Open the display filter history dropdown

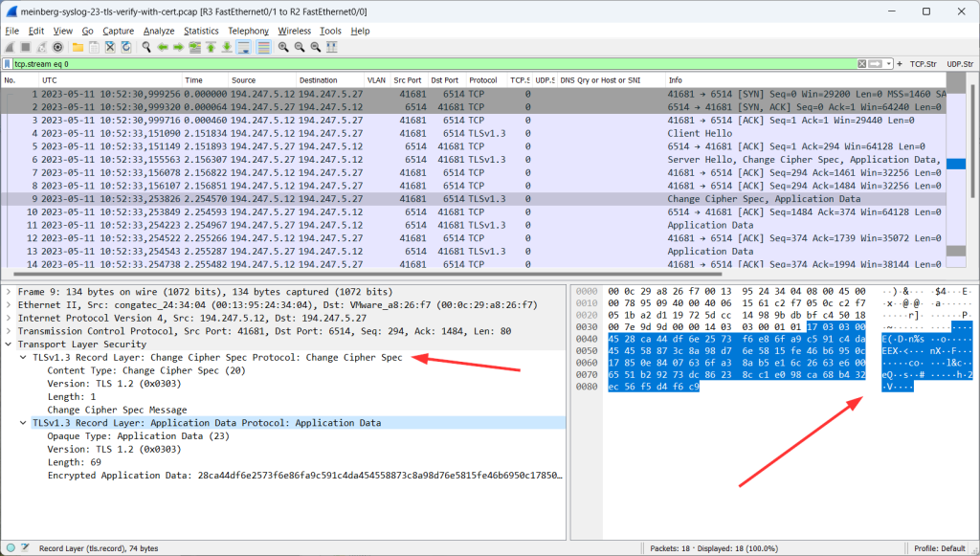tap(888, 64)
